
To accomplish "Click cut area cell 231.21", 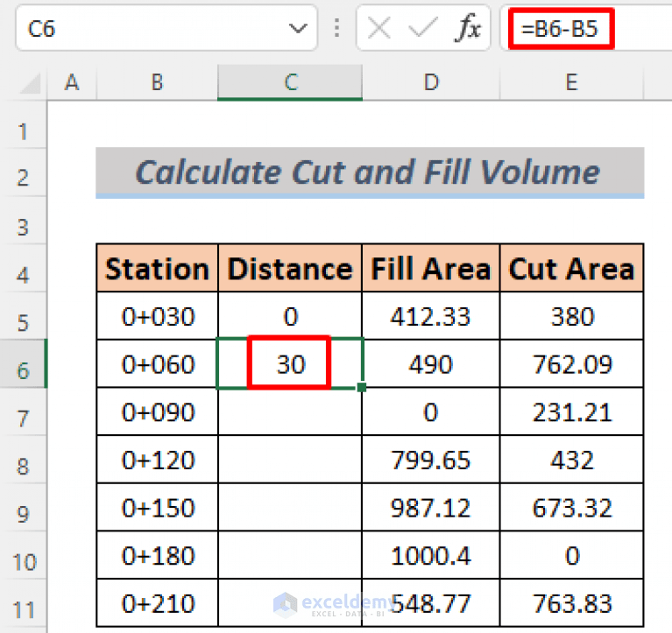I will 572,412.
